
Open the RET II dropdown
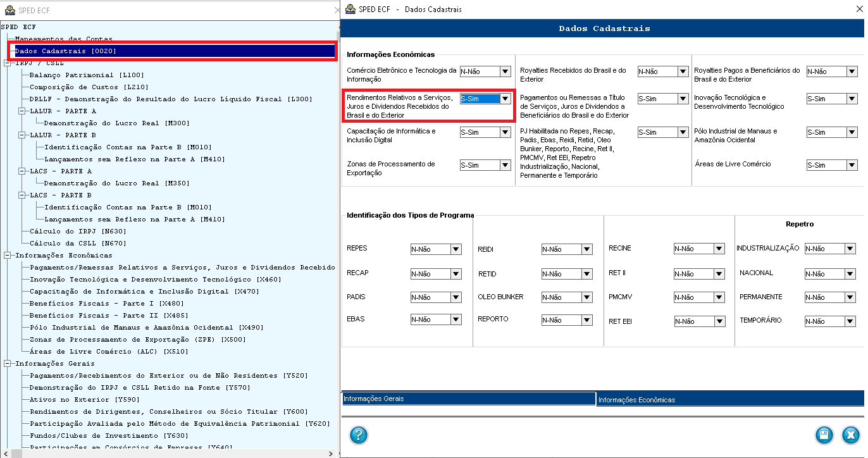tap(719, 274)
